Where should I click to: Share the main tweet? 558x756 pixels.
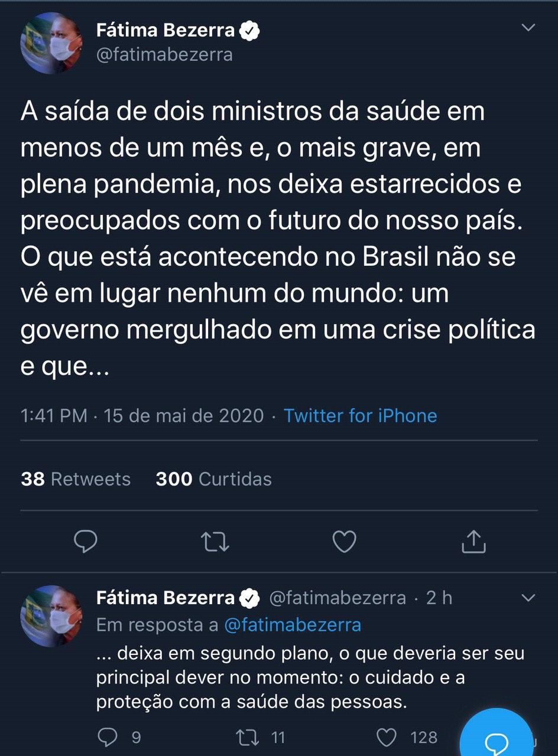(x=473, y=541)
